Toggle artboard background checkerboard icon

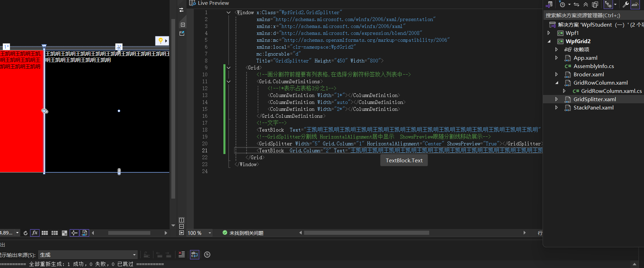tap(64, 233)
